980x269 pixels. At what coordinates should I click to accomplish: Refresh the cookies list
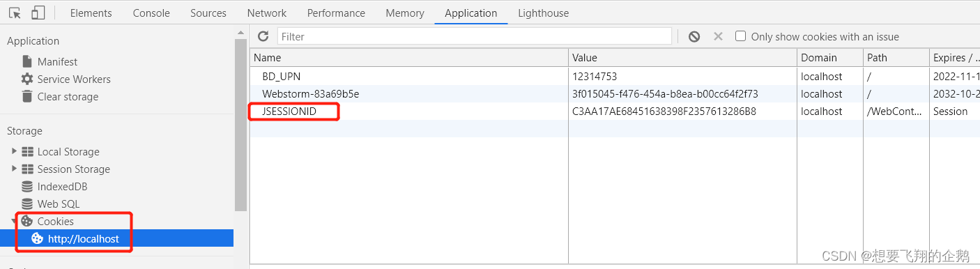263,36
